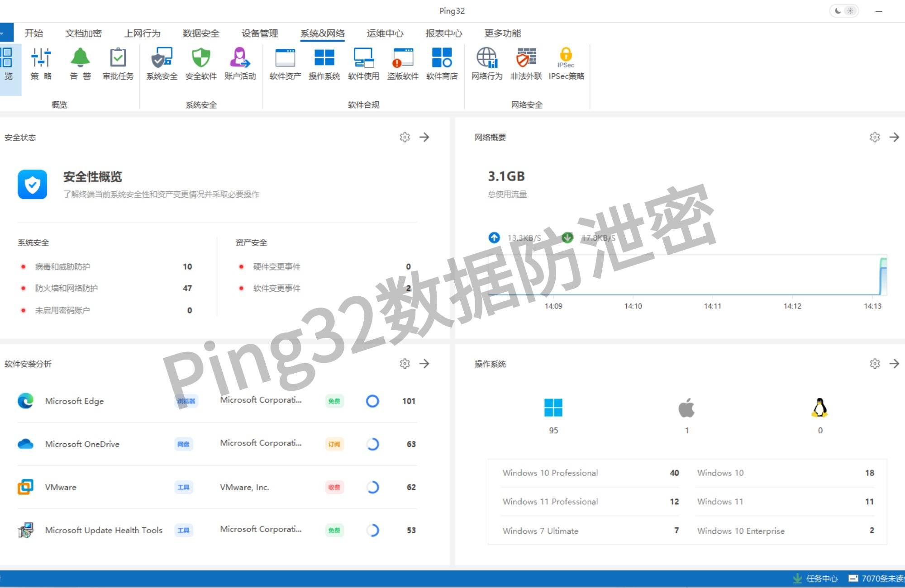Select the 系统安全 icon
Viewport: 905px width, 588px height.
[161, 64]
